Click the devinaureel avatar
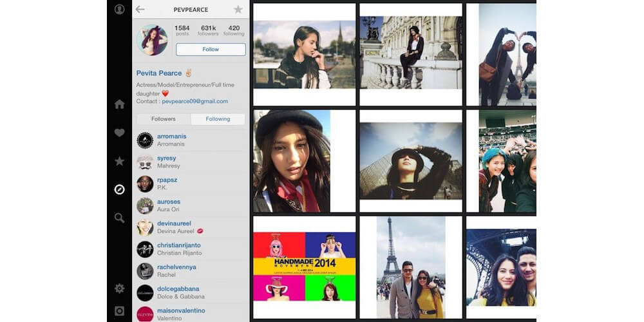Screen dimensions: 644x322 [x=145, y=227]
